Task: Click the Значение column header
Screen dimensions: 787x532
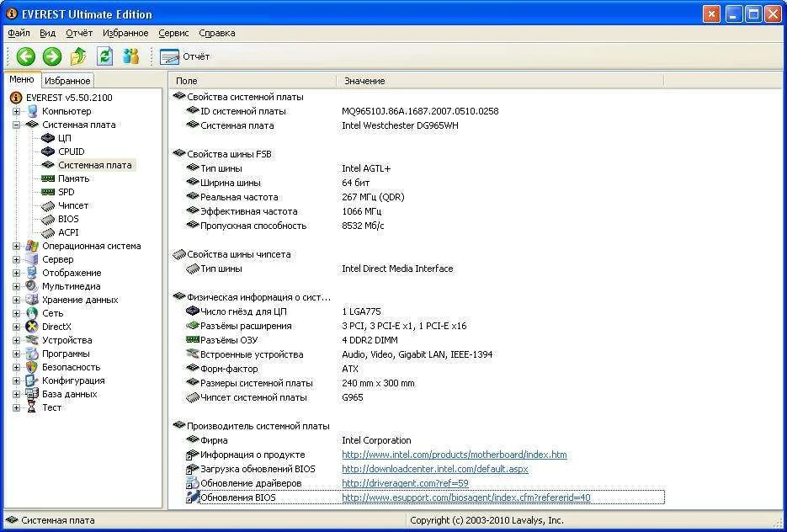Action: 501,81
